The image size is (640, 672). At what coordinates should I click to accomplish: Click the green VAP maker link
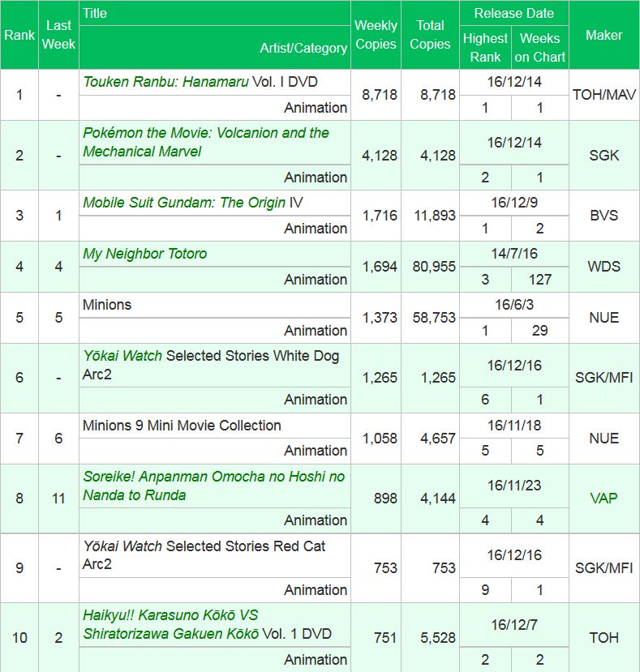[603, 499]
